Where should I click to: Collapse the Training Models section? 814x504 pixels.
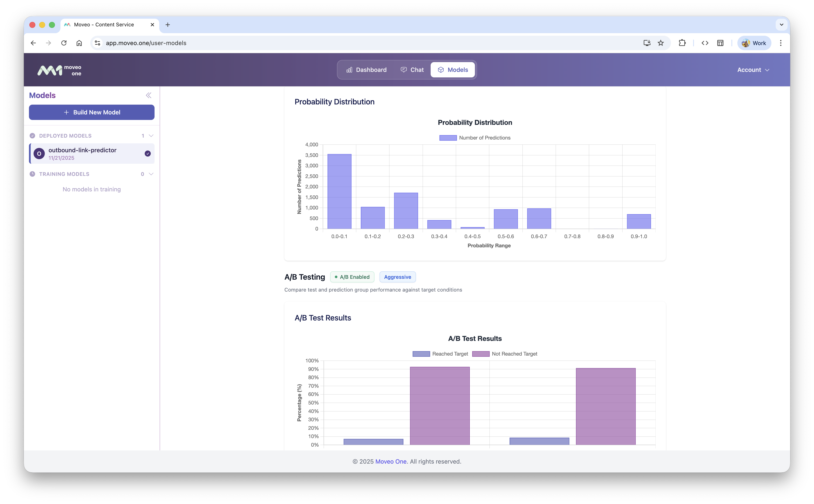point(151,174)
